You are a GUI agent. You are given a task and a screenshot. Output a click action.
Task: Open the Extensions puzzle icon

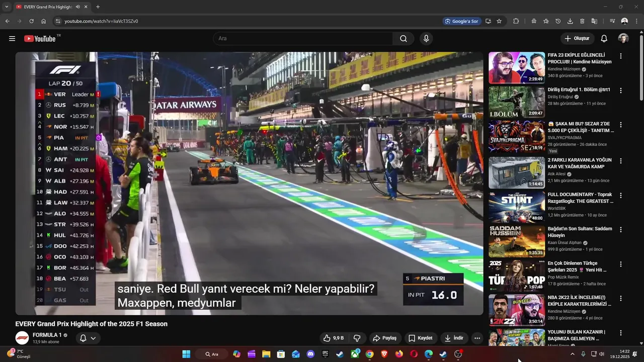click(x=516, y=21)
